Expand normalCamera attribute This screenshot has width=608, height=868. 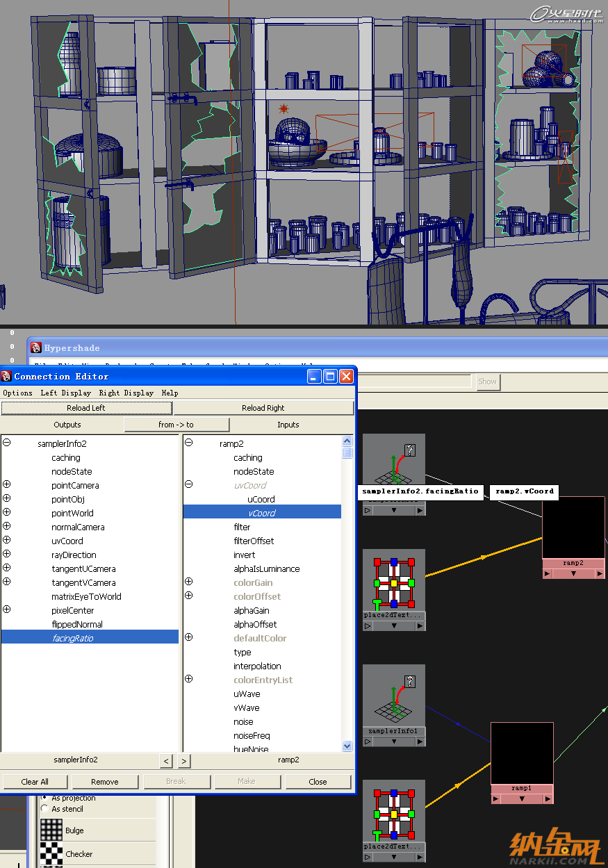(7, 526)
